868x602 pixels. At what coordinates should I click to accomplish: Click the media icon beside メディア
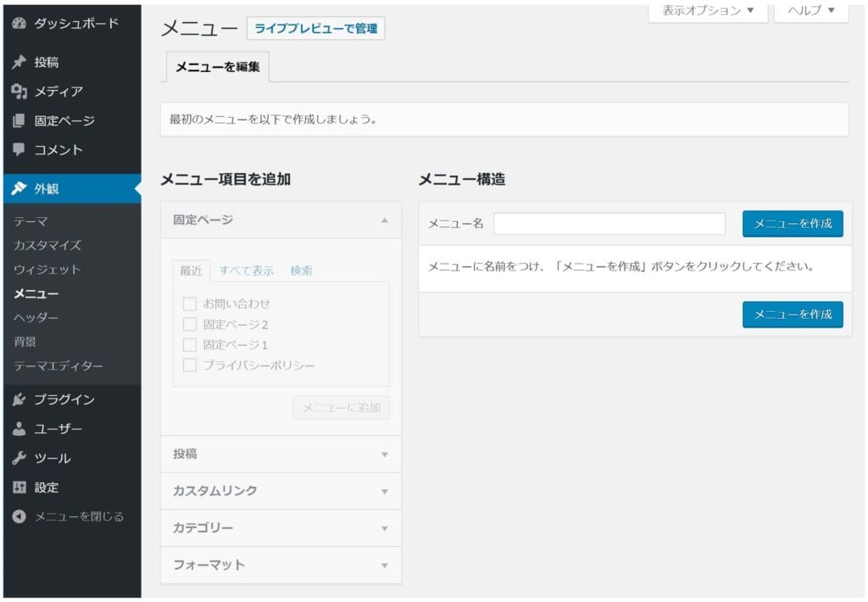click(x=19, y=92)
